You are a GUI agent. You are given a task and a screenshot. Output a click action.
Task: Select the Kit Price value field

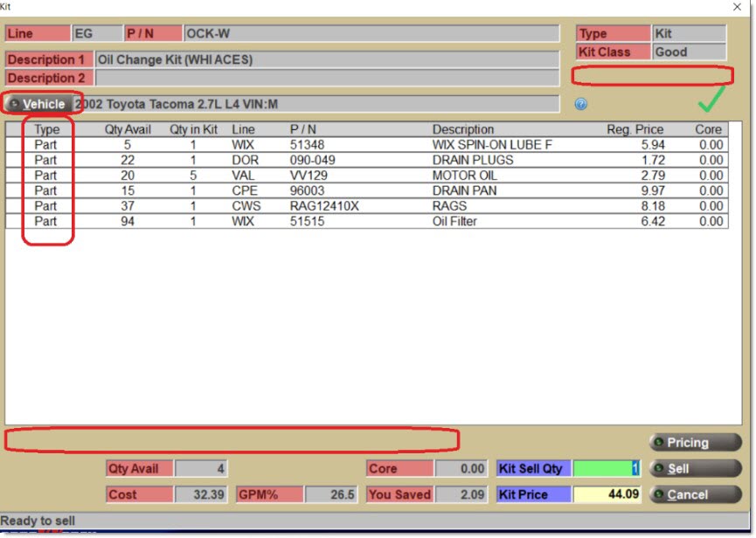[x=607, y=495]
